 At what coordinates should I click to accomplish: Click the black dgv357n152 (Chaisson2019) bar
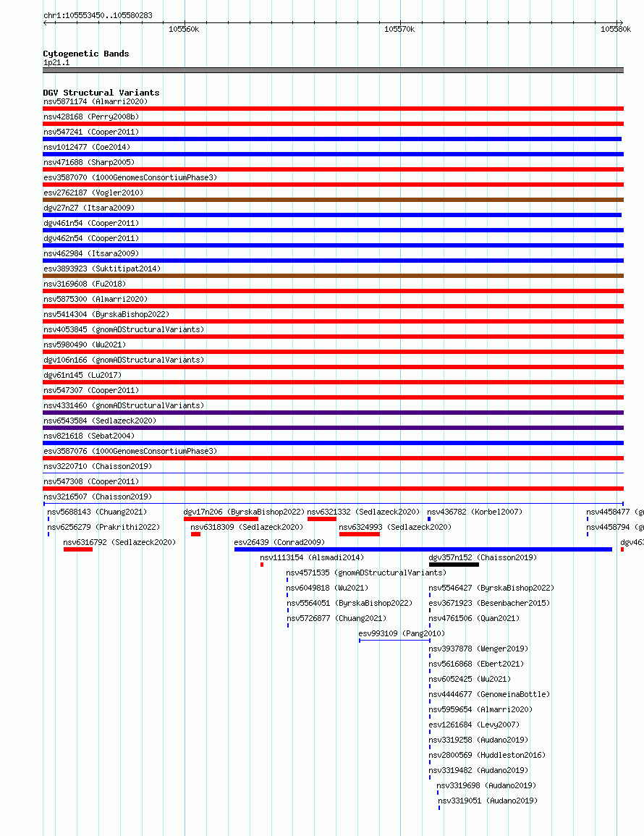click(454, 564)
